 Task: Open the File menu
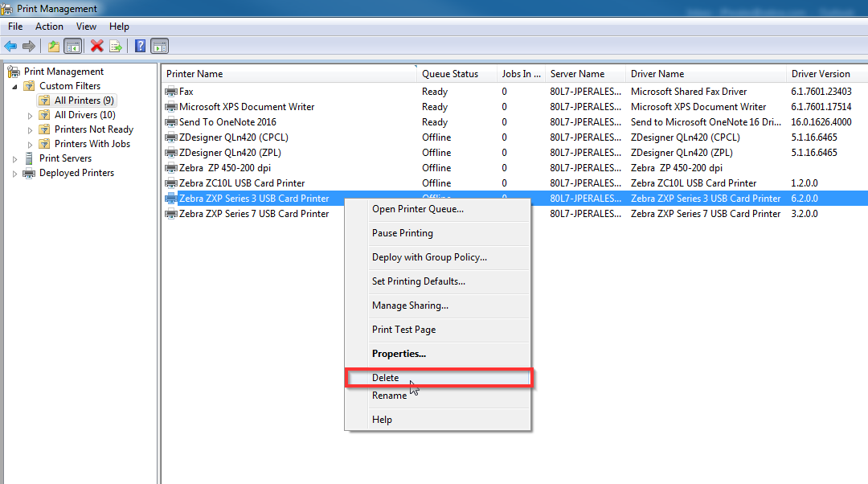pos(15,27)
